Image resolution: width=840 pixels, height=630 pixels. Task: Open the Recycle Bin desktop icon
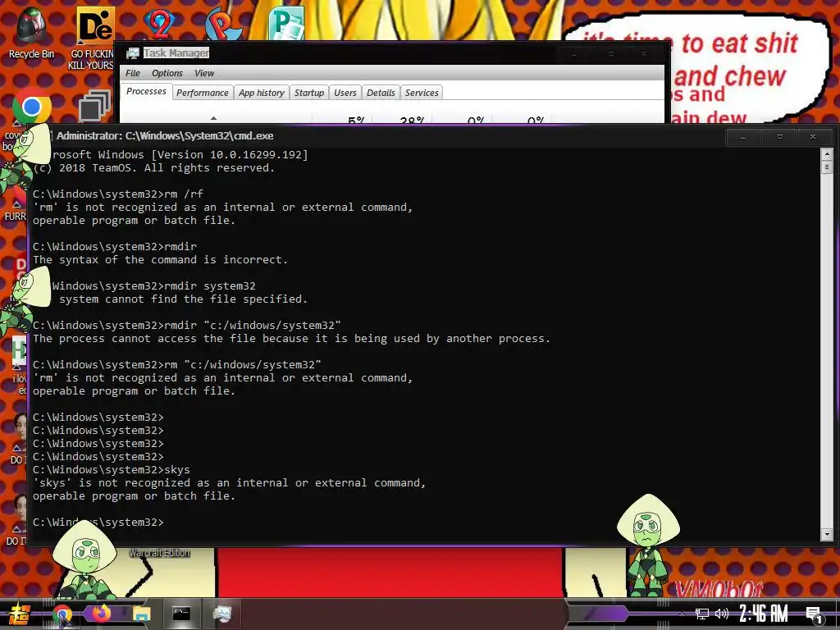tap(31, 33)
